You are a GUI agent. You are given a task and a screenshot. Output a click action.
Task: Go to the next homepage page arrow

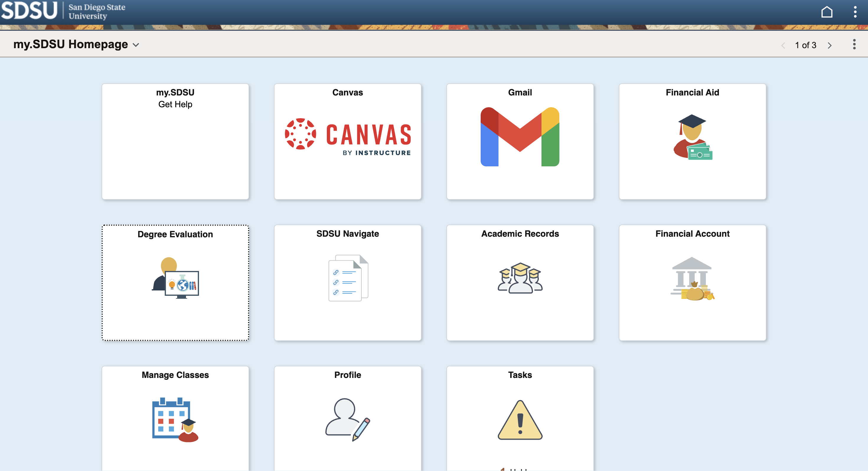click(830, 45)
